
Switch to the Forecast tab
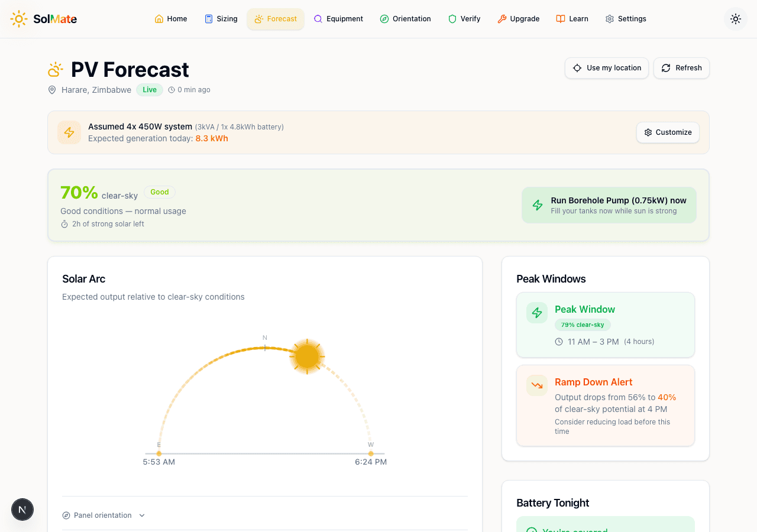click(x=276, y=18)
